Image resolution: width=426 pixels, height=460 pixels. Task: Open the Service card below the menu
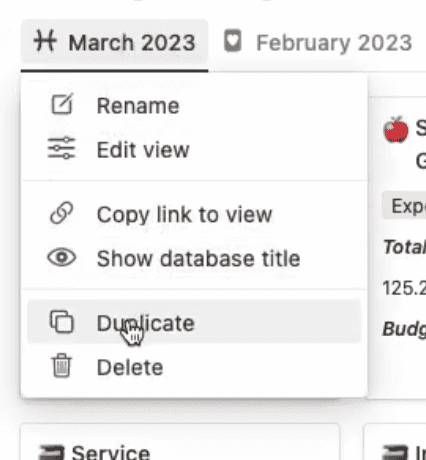[x=180, y=442]
